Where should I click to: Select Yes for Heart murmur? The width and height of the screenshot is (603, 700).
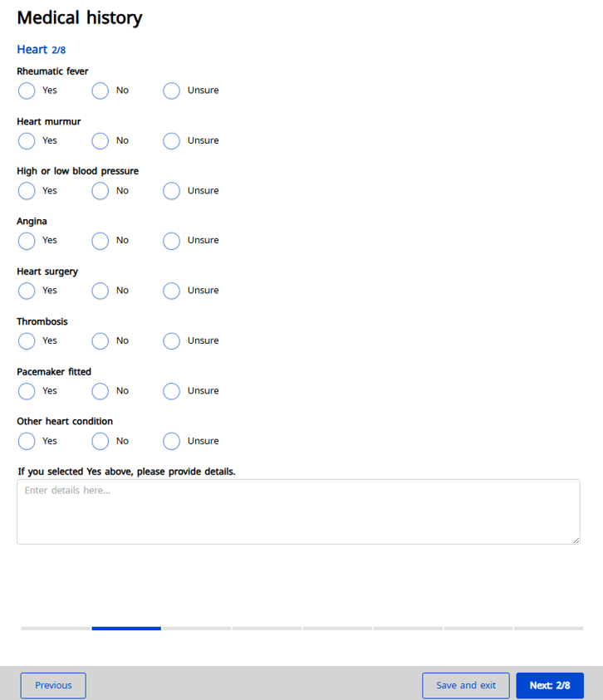27,141
